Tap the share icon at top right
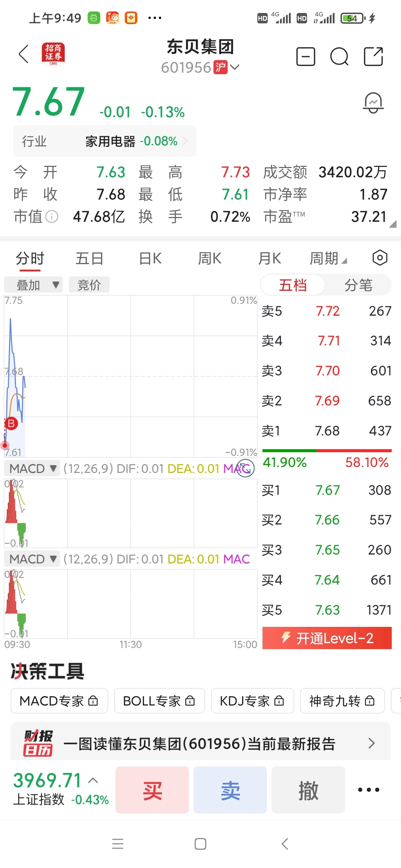Viewport: 401px width, 868px height. pyautogui.click(x=373, y=56)
